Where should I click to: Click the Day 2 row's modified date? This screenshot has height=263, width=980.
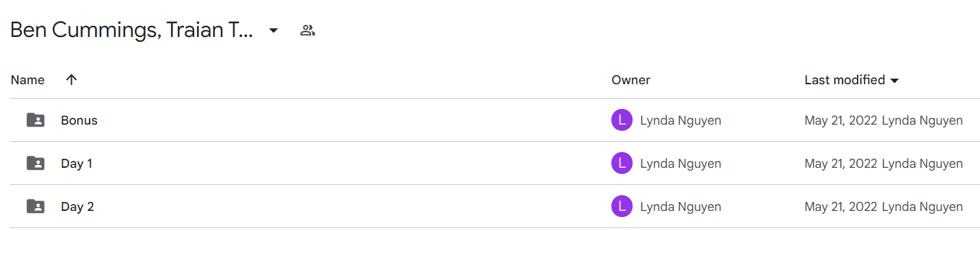click(840, 206)
